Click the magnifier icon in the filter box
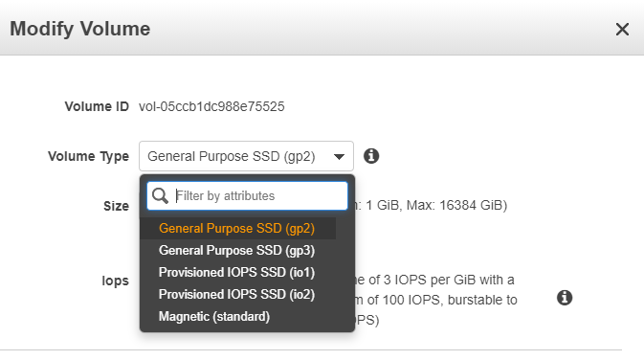Screen dimensions: 644x360 click(x=160, y=196)
